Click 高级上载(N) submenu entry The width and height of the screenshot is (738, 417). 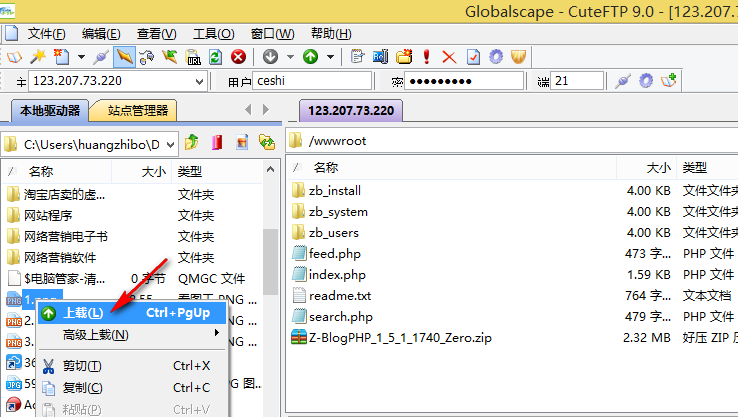pyautogui.click(x=96, y=334)
